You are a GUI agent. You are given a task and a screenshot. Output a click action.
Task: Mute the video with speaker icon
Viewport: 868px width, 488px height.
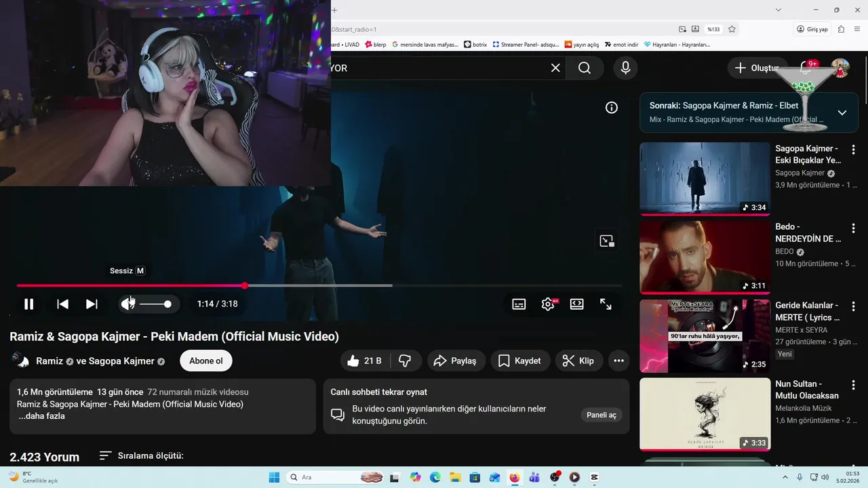tap(127, 304)
